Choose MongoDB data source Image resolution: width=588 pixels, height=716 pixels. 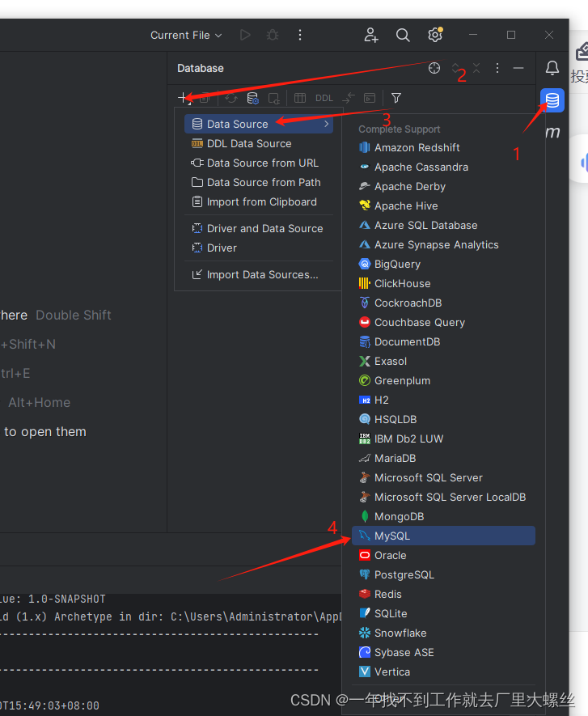tap(443, 516)
